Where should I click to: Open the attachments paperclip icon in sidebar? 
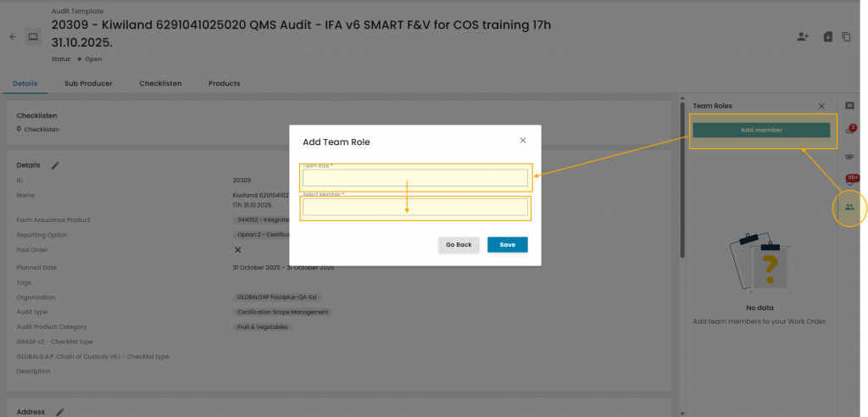click(849, 157)
